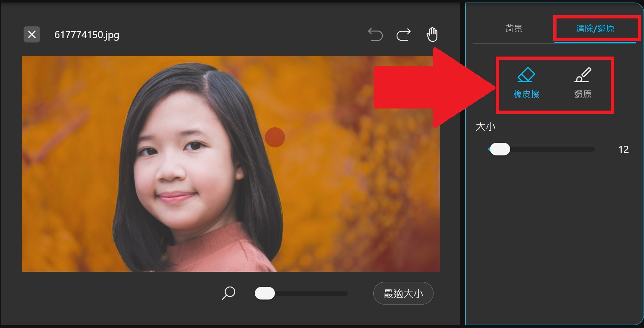Click the right end of the 大小 slider track
The image size is (644, 328).
click(593, 149)
